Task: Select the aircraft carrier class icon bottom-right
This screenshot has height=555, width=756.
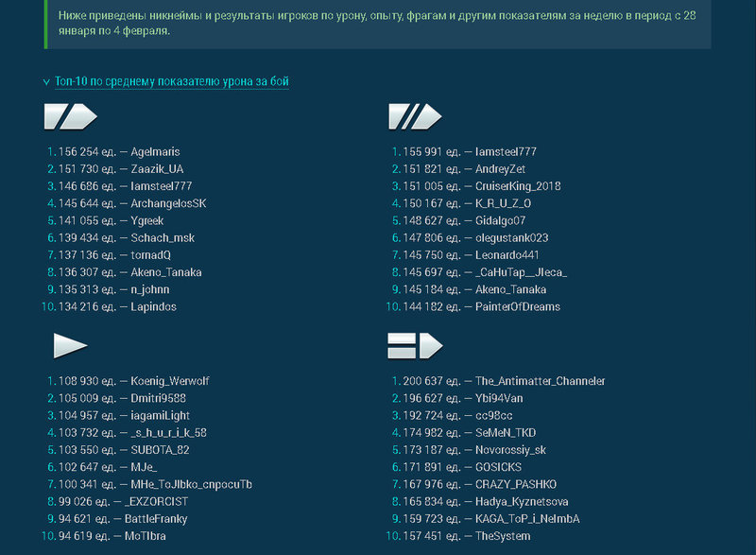Action: tap(416, 345)
